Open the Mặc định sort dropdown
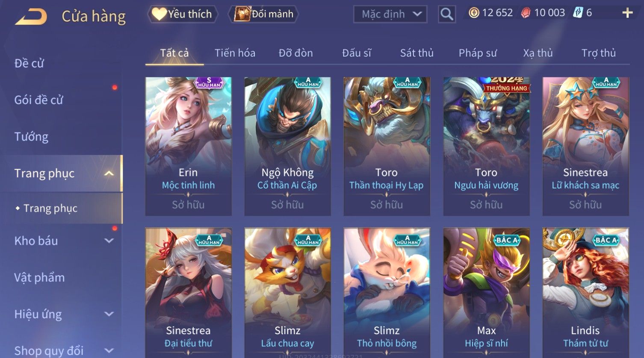 coord(390,14)
